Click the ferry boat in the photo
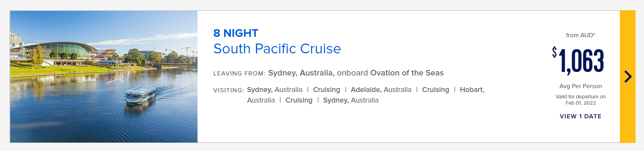The width and height of the screenshot is (644, 151). 140,95
